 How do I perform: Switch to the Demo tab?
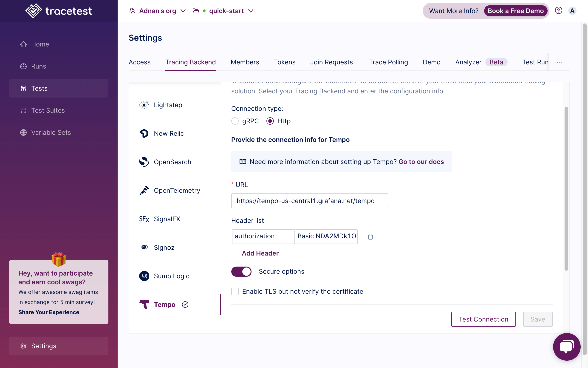[431, 62]
